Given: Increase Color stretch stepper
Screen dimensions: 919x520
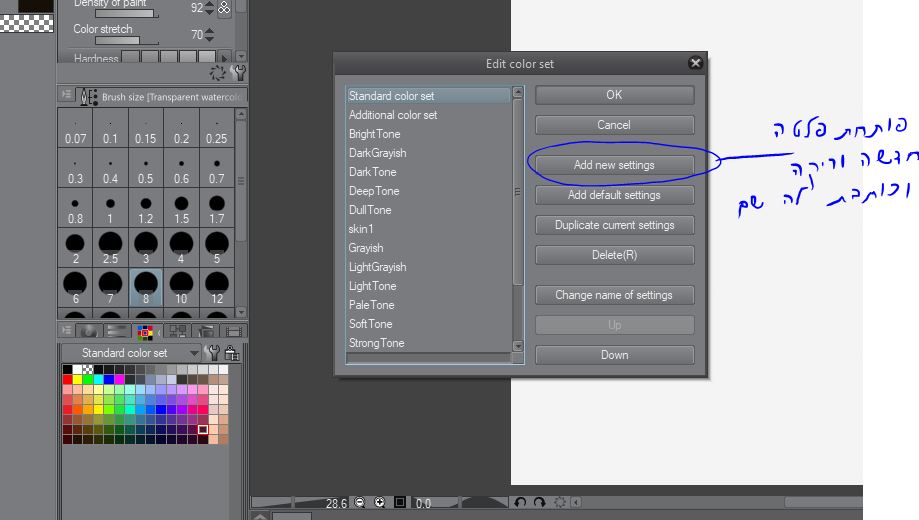Looking at the screenshot, I should 210,31.
